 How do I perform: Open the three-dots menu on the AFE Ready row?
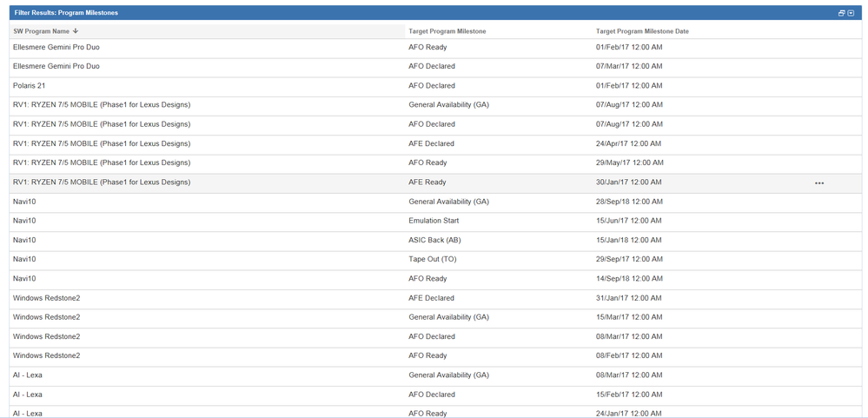click(x=819, y=182)
